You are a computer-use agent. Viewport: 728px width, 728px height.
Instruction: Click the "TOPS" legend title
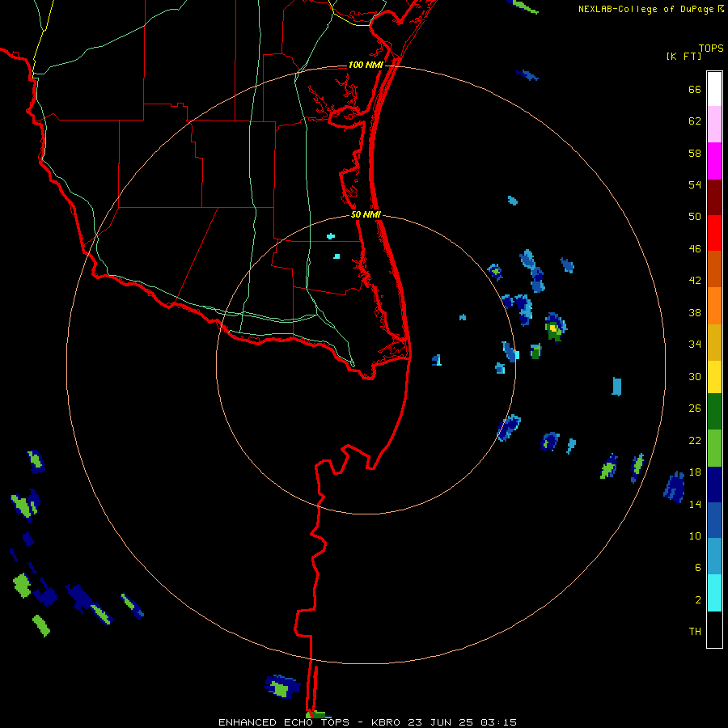coord(711,48)
